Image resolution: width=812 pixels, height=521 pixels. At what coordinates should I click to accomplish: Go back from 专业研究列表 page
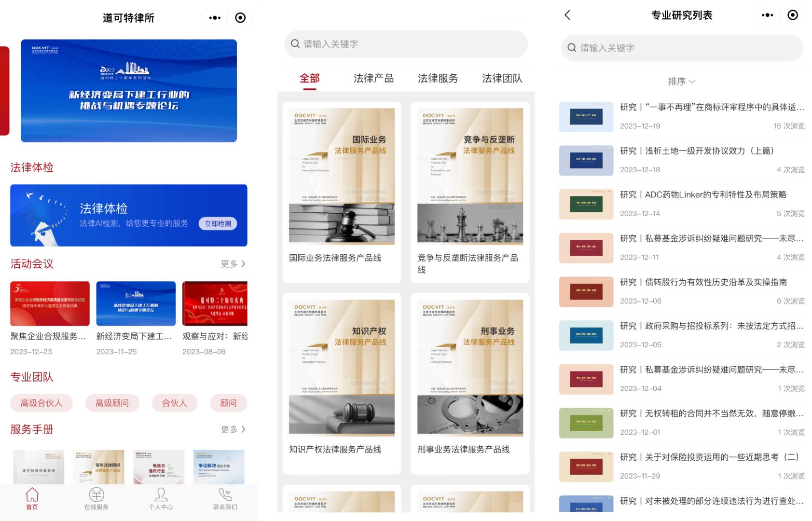coord(567,15)
